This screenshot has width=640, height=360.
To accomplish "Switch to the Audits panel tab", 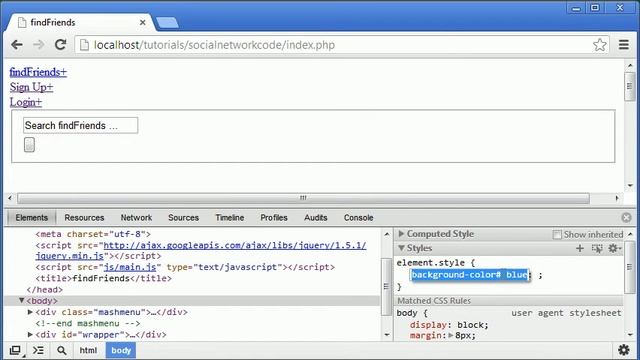I will pyautogui.click(x=316, y=218).
